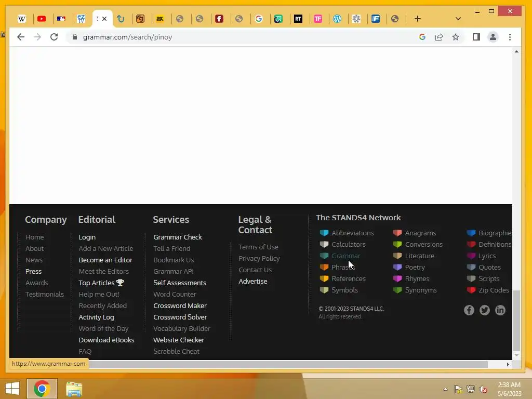Open the Abbreviations network link
Viewport: 532px width, 399px height.
[353, 233]
